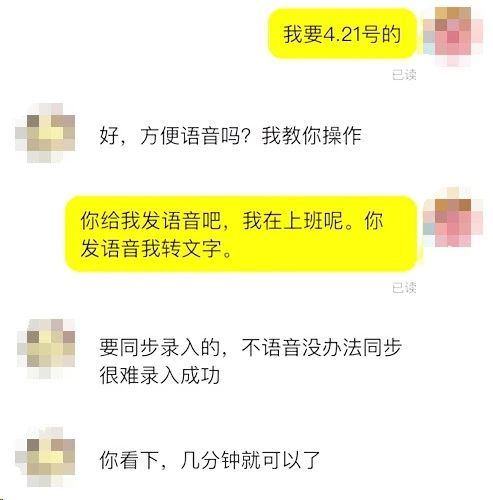
Task: Open the avatar beside "要同步录入的" message
Action: 46,349
